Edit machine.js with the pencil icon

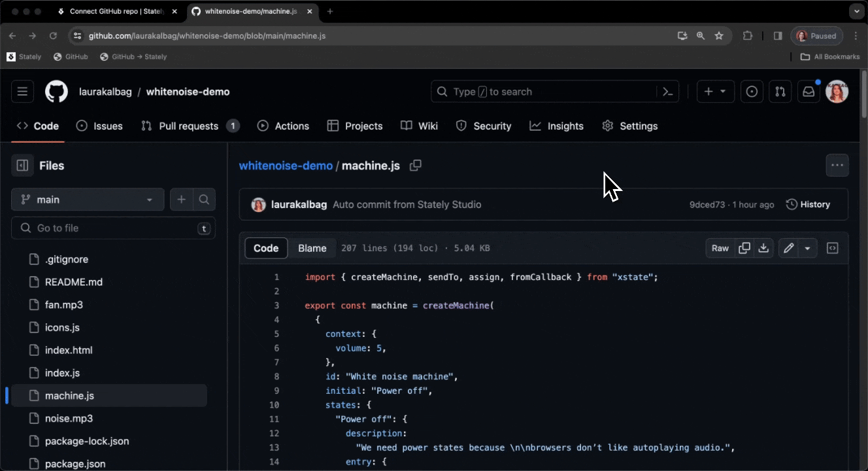click(788, 248)
